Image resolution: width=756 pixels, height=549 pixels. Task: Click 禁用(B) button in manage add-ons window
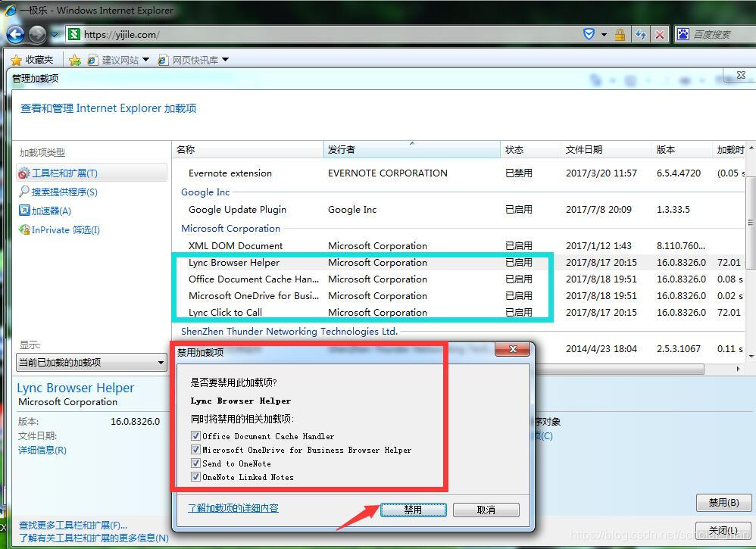723,503
